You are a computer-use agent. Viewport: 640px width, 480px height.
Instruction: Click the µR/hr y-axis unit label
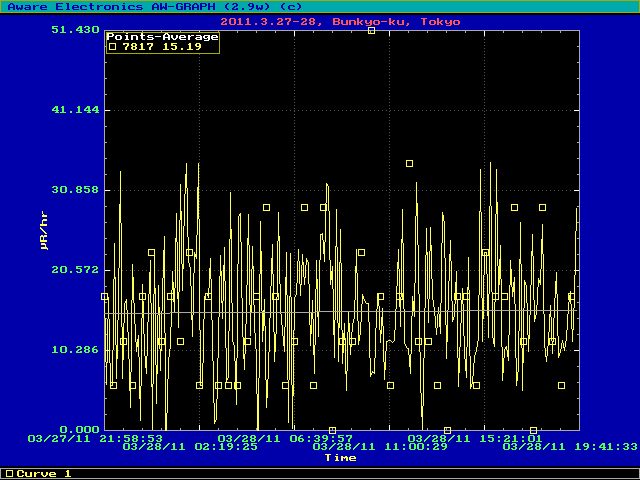pyautogui.click(x=44, y=230)
